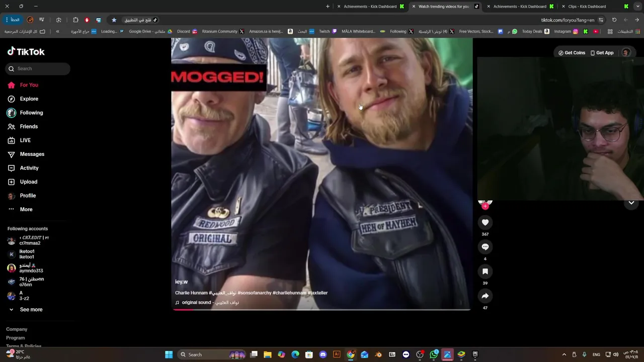Open followed account iketoo1
The width and height of the screenshot is (644, 362).
(x=21, y=254)
